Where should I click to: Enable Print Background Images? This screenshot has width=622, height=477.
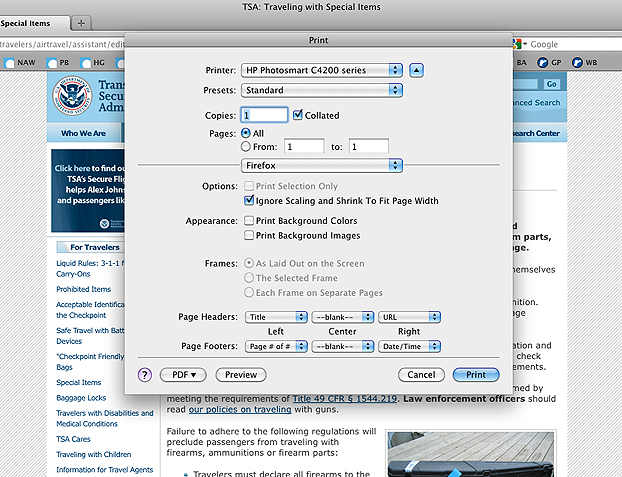click(249, 235)
